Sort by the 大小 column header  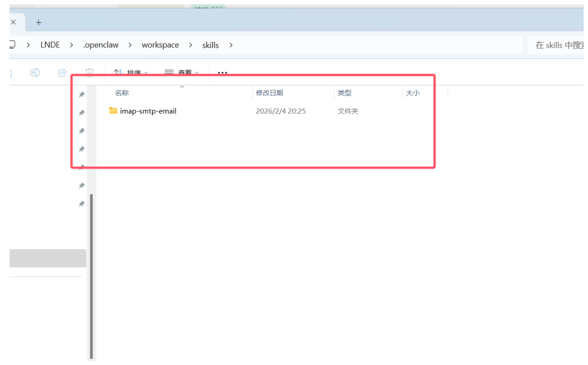coord(413,93)
